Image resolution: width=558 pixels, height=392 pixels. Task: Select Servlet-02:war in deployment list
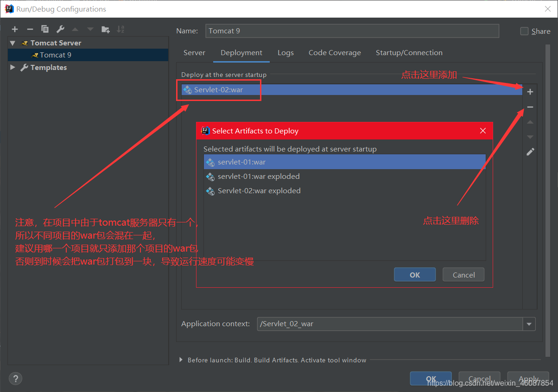(x=352, y=89)
